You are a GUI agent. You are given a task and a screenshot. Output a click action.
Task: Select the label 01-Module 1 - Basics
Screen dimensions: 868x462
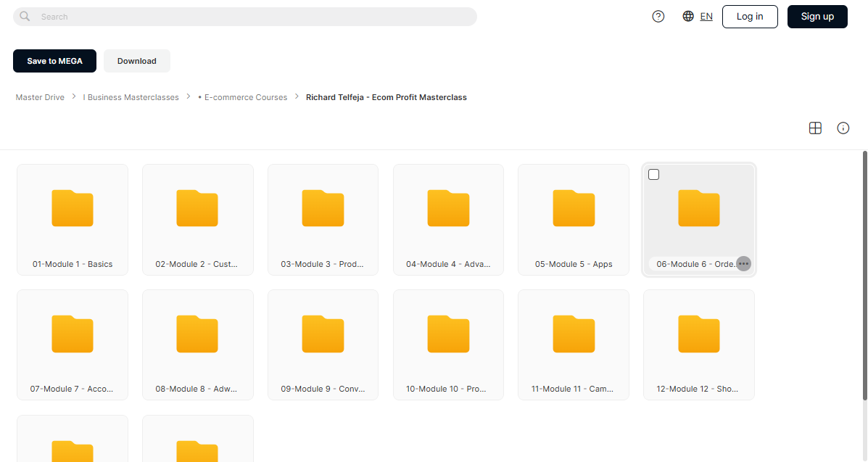point(73,264)
